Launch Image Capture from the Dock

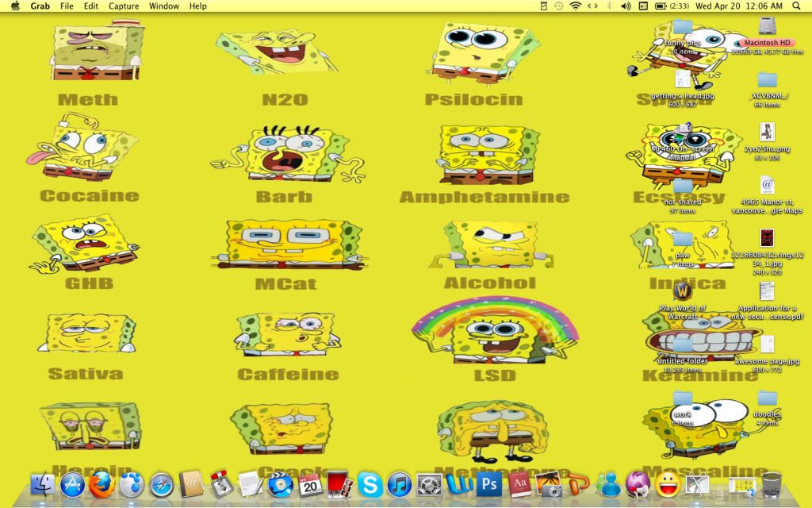[549, 485]
